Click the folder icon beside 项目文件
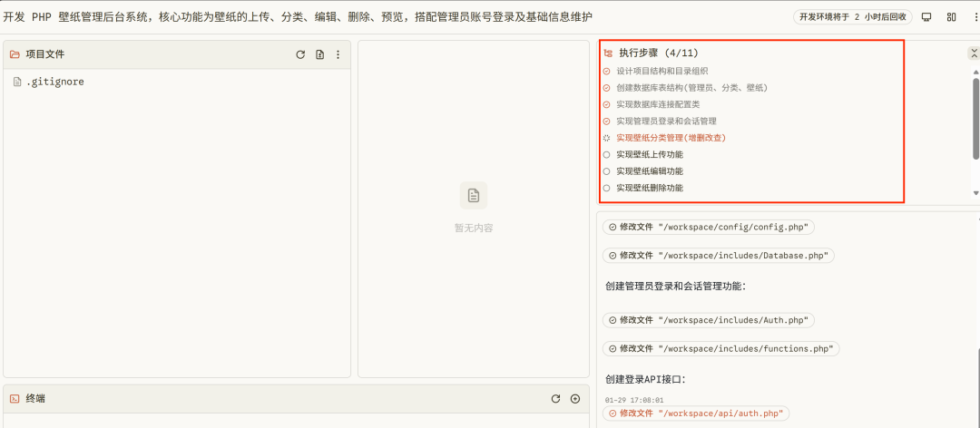This screenshot has height=428, width=980. tap(15, 54)
